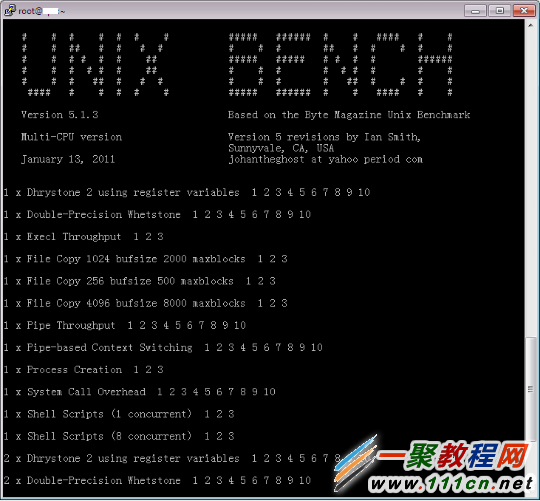Click the '1 x Pipe Throughput' line
This screenshot has height=501, width=540.
pos(125,325)
